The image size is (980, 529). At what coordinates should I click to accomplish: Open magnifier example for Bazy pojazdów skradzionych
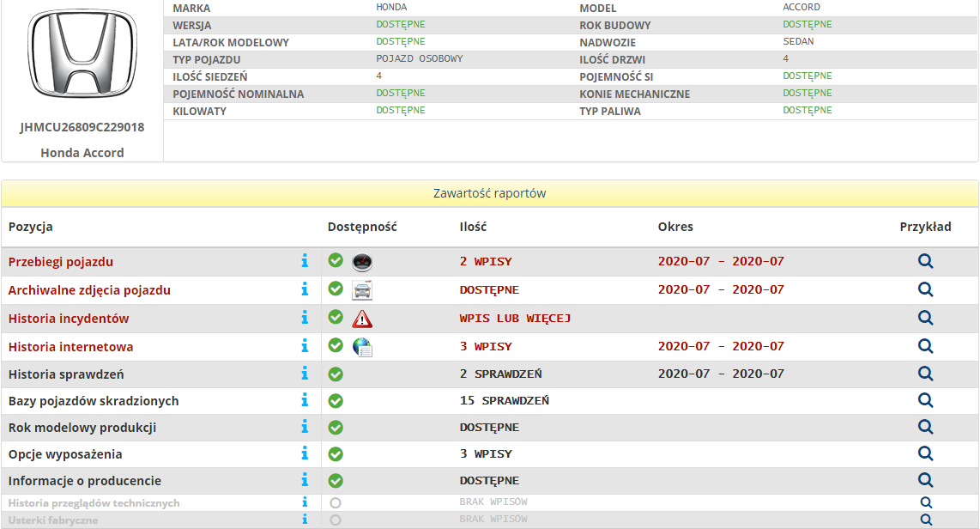(x=925, y=400)
